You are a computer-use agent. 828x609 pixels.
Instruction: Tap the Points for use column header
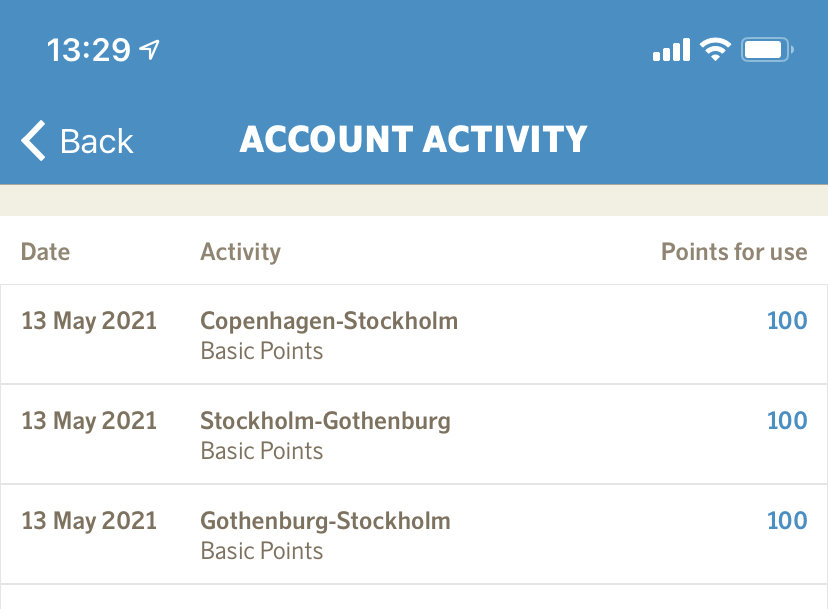click(733, 251)
